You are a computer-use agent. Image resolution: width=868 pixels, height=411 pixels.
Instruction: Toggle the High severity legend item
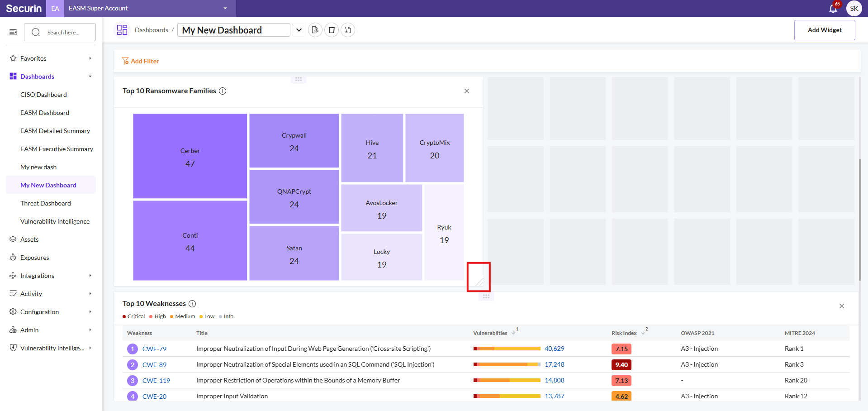(157, 316)
